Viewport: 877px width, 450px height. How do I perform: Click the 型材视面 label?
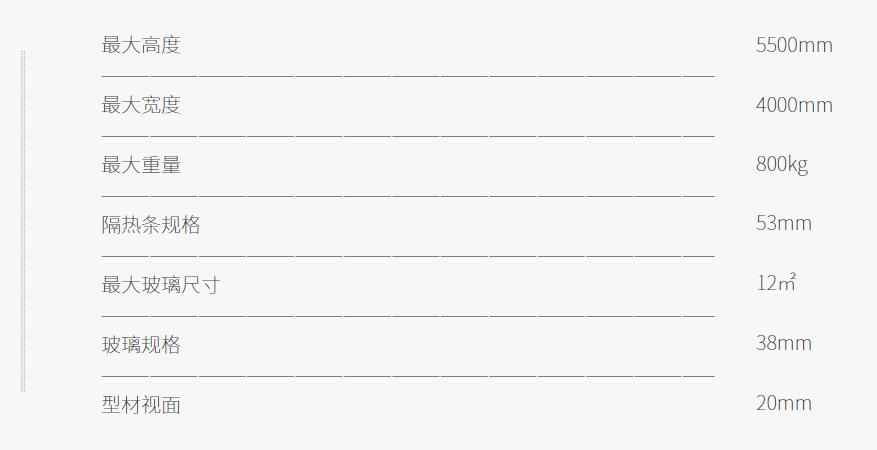[141, 404]
